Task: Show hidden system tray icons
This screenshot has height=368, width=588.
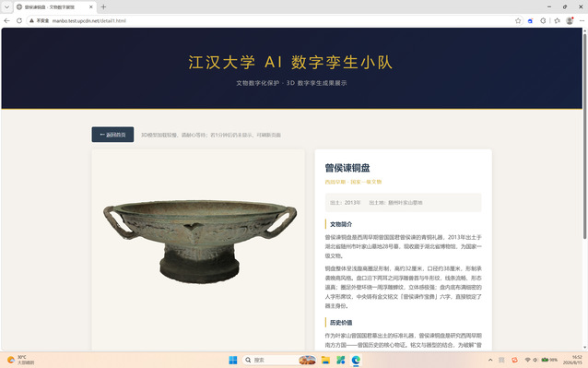Action: 490,360
